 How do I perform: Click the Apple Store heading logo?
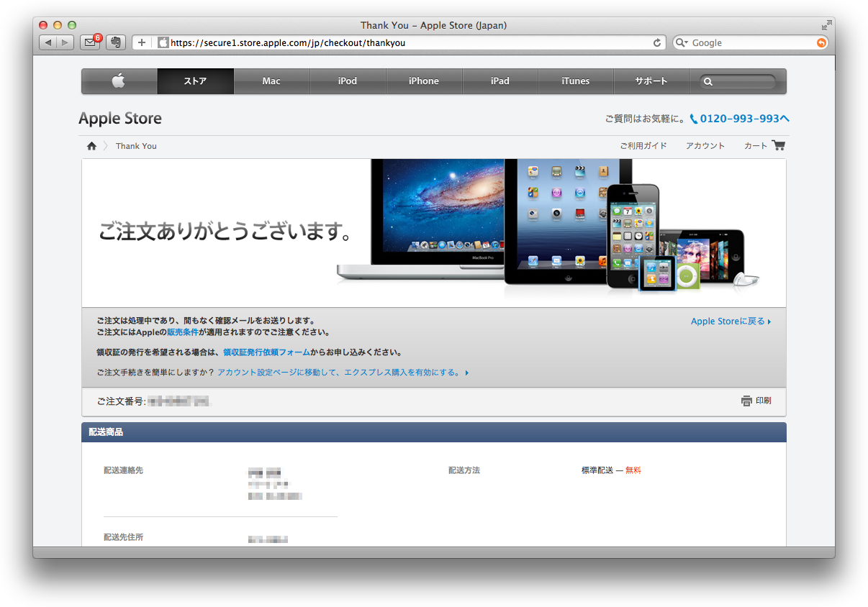(x=120, y=119)
